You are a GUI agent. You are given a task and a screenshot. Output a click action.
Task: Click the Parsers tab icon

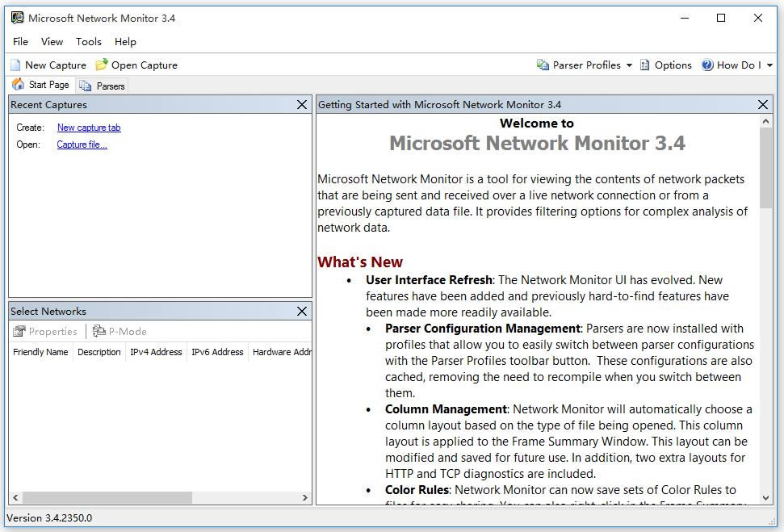[x=86, y=86]
